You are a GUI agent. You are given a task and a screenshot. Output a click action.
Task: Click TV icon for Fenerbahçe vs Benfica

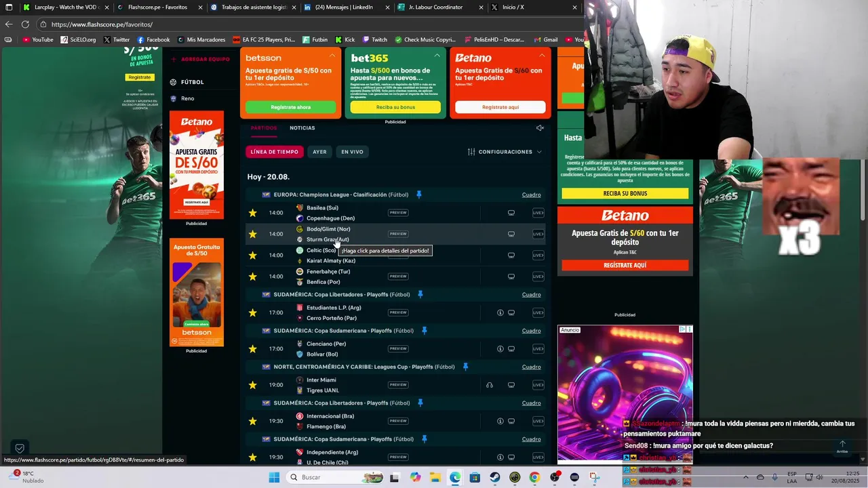tap(511, 277)
